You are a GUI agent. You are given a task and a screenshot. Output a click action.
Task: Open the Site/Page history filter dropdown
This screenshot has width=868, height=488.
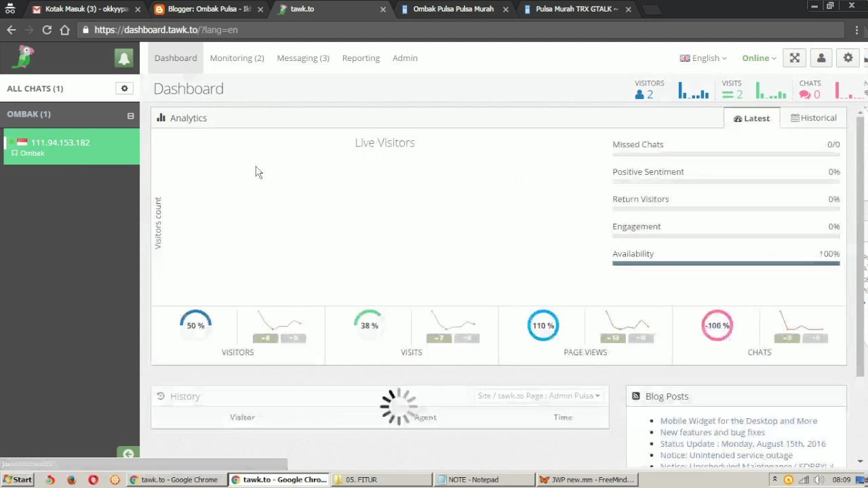538,396
